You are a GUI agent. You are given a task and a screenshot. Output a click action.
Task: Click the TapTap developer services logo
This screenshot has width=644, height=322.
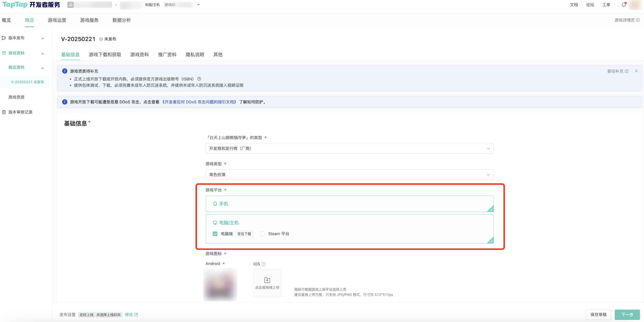[x=31, y=5]
